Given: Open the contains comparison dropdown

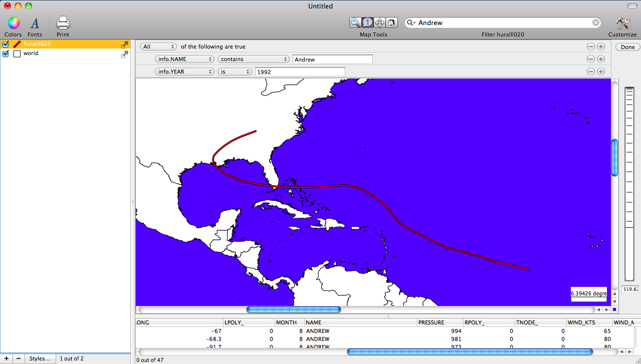Looking at the screenshot, I should point(253,59).
